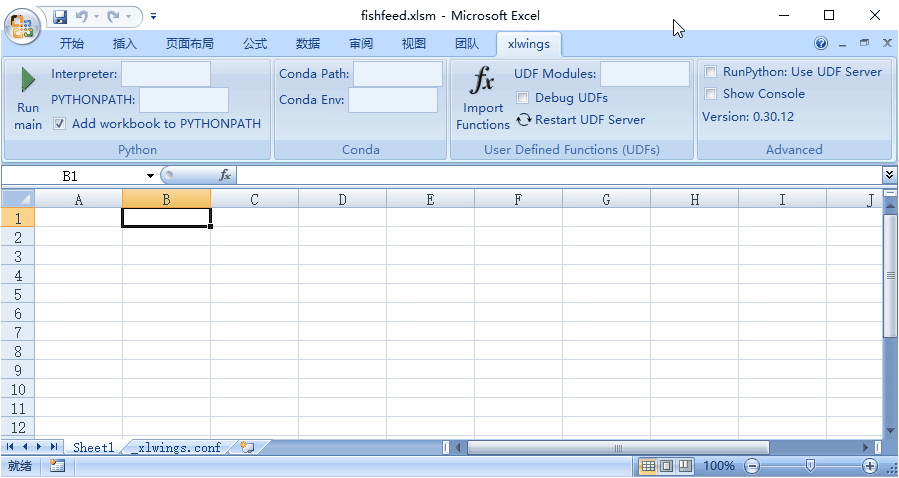Go to the previous sheet tab arrow
This screenshot has width=899, height=478.
coord(25,446)
